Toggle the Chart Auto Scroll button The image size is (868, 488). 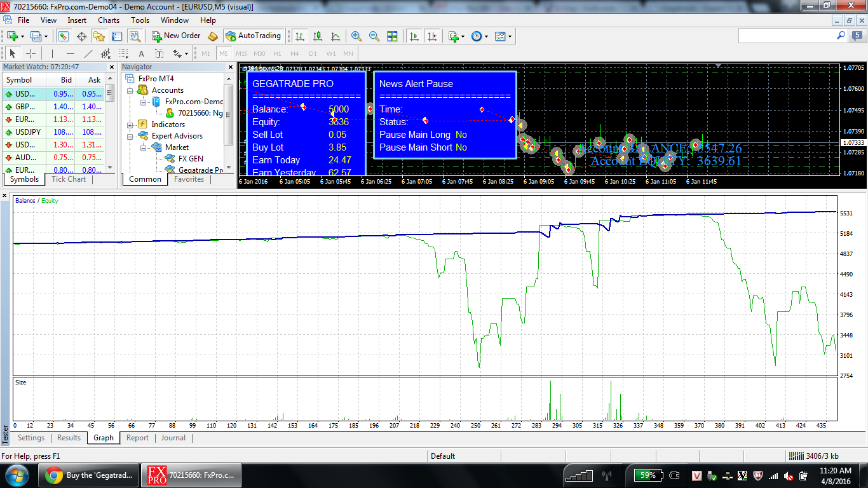(x=414, y=36)
